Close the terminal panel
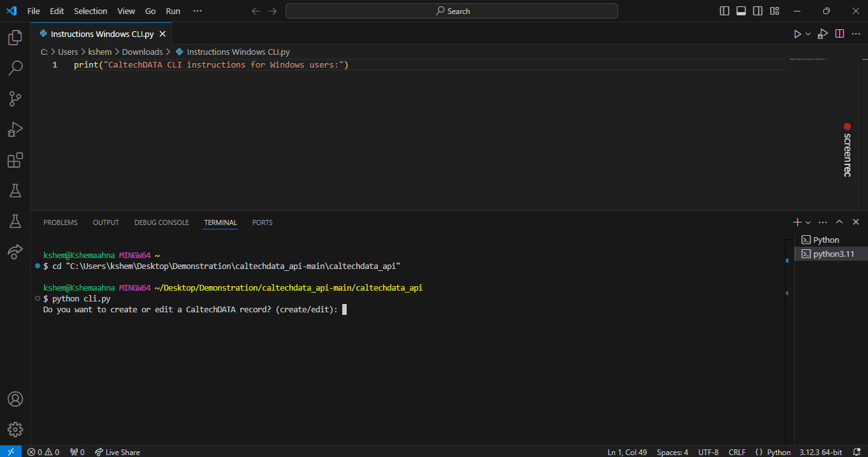This screenshot has height=457, width=868. tap(856, 222)
